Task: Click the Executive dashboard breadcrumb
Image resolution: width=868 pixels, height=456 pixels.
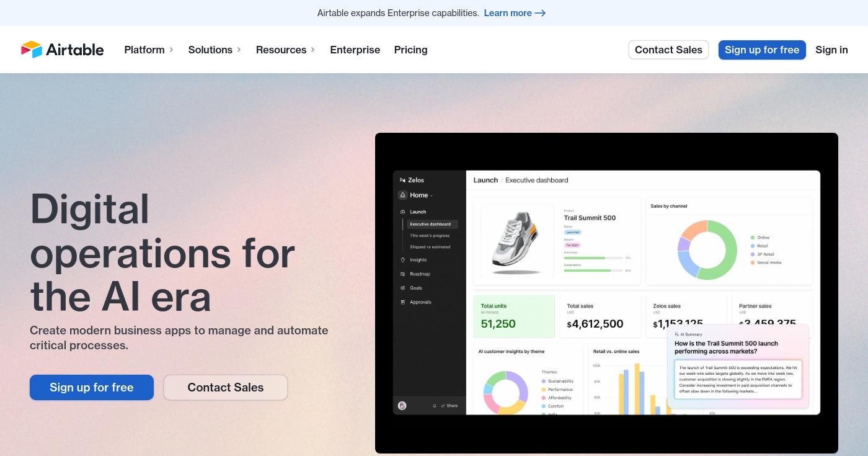Action: tap(536, 180)
